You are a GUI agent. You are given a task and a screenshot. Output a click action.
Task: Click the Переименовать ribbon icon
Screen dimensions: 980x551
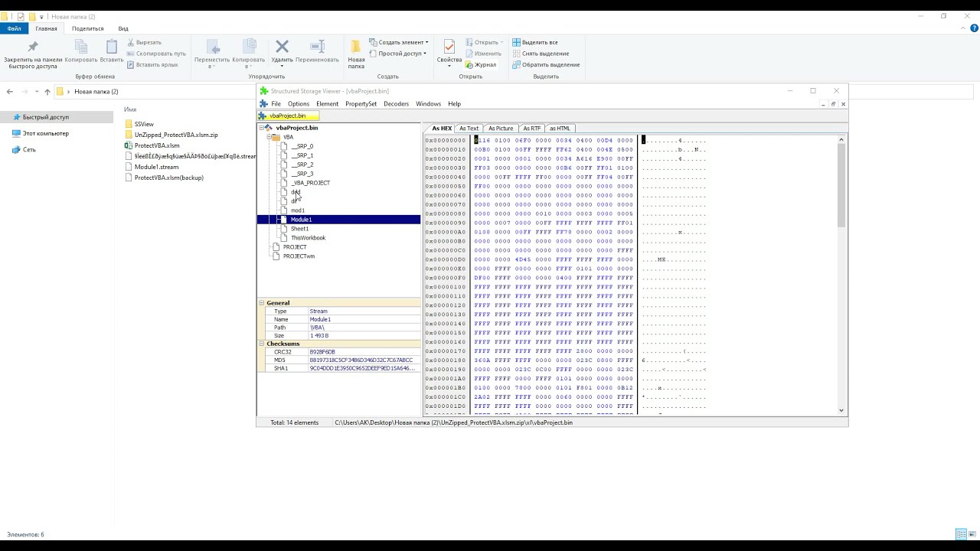(x=317, y=47)
